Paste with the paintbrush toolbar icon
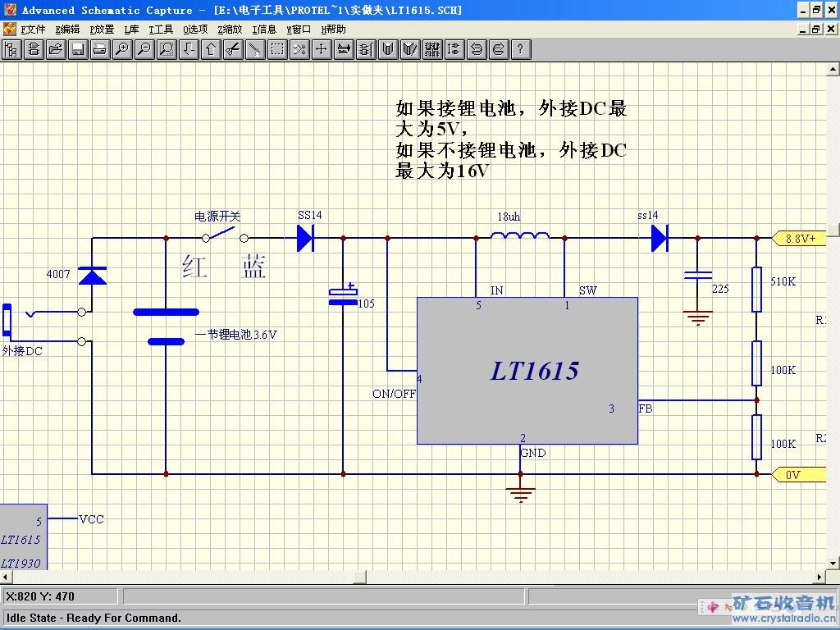 tap(256, 50)
